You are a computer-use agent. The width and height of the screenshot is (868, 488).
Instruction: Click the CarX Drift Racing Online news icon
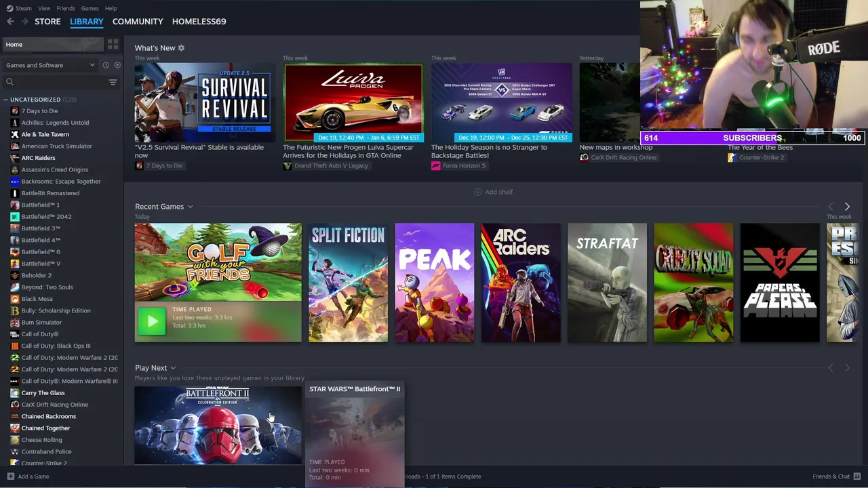[x=584, y=157]
